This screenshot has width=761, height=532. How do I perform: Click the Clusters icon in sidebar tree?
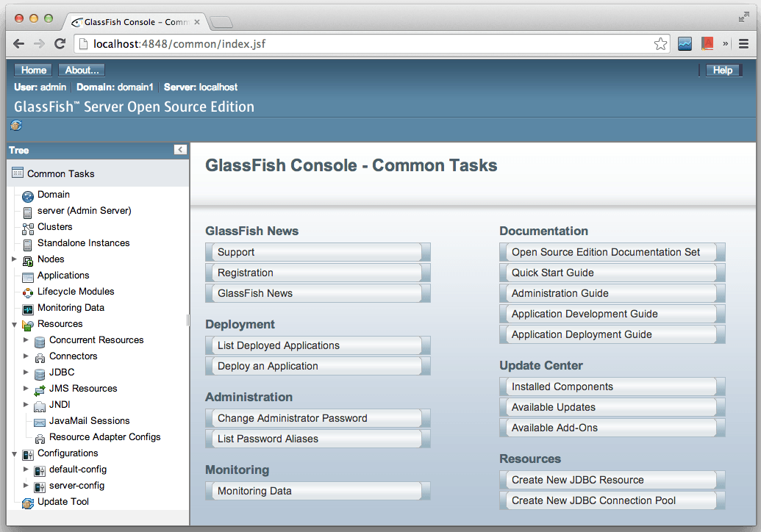coord(28,228)
